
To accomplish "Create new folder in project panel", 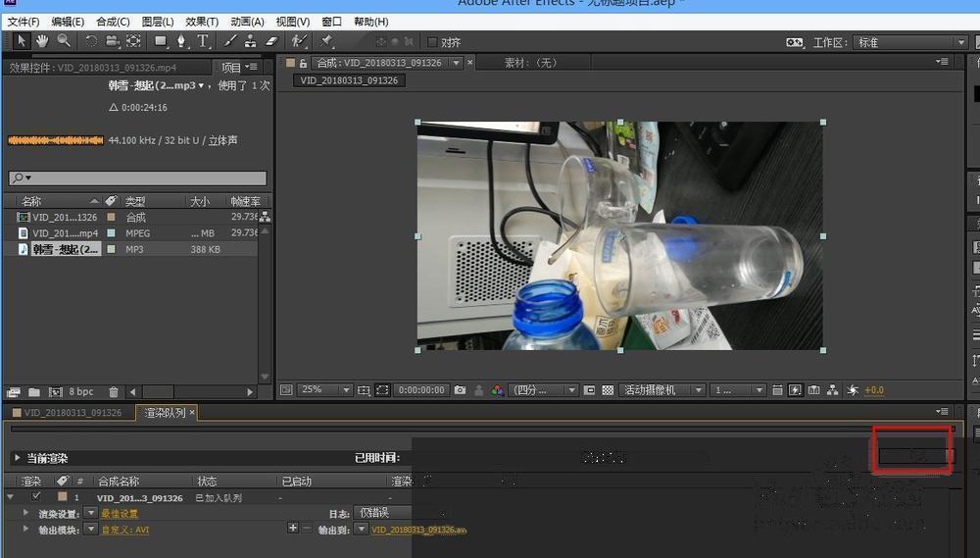I will [34, 392].
